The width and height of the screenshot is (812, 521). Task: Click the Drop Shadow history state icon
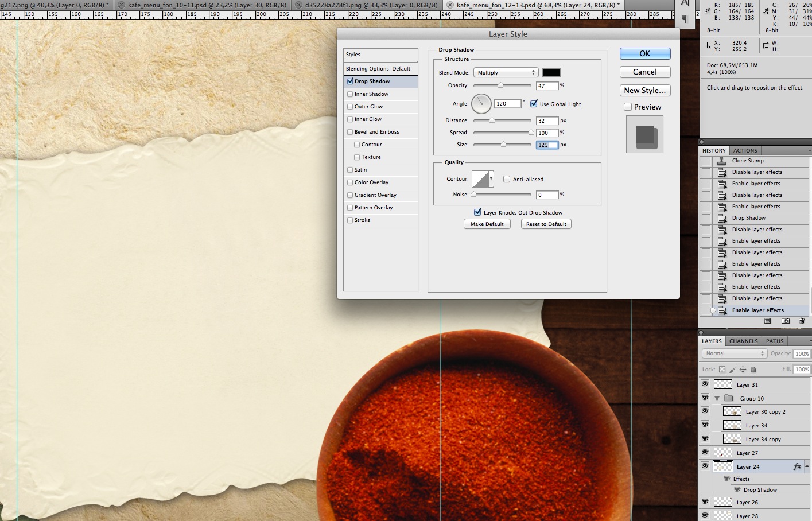pyautogui.click(x=722, y=218)
